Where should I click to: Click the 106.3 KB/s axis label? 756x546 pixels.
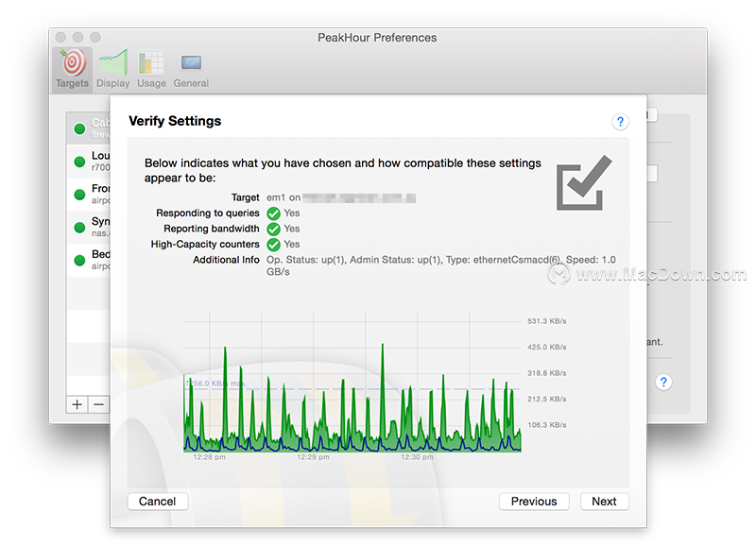[547, 425]
